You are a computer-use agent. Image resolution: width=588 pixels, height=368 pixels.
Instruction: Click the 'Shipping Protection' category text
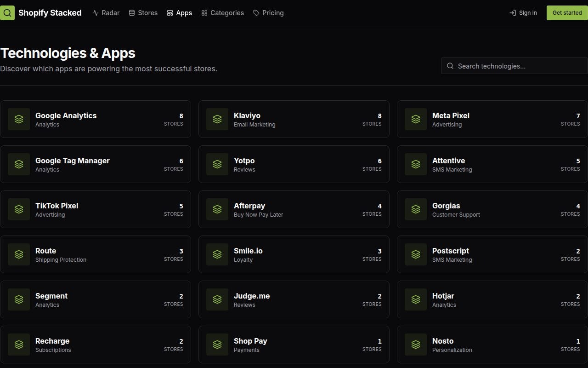pos(61,260)
